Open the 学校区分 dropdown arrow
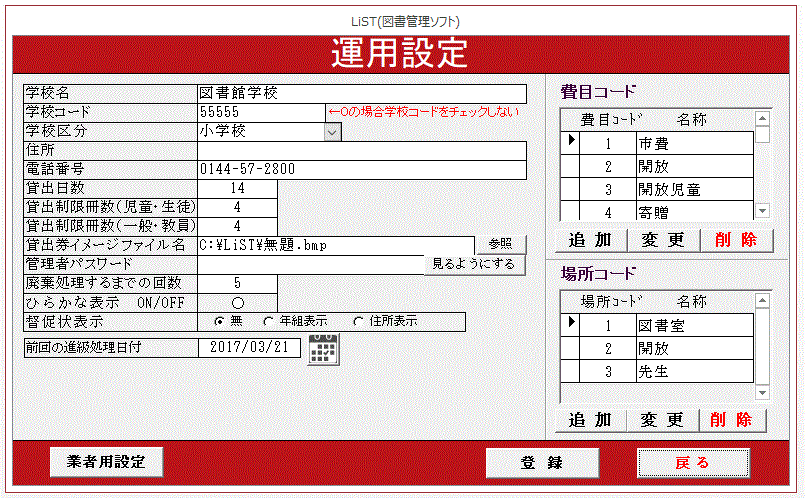Image resolution: width=805 pixels, height=498 pixels. [x=333, y=132]
